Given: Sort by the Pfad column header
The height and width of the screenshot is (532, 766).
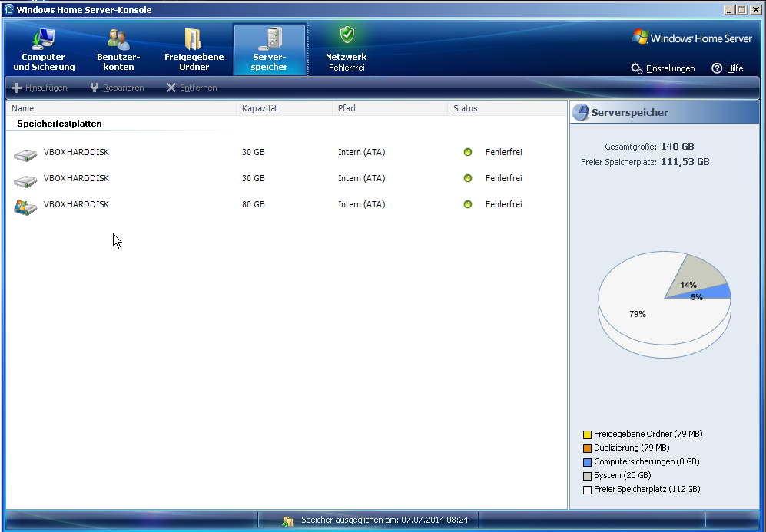Looking at the screenshot, I should click(390, 108).
